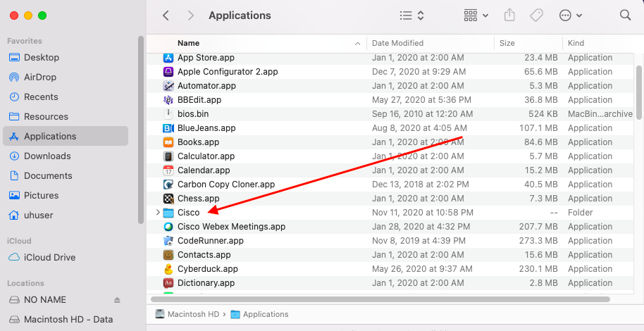Open the list view options dropdown
Image resolution: width=644 pixels, height=331 pixels.
412,15
